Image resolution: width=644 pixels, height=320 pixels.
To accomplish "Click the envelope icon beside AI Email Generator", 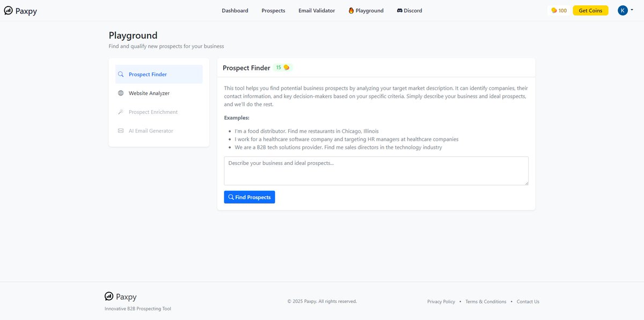I will pos(121,131).
